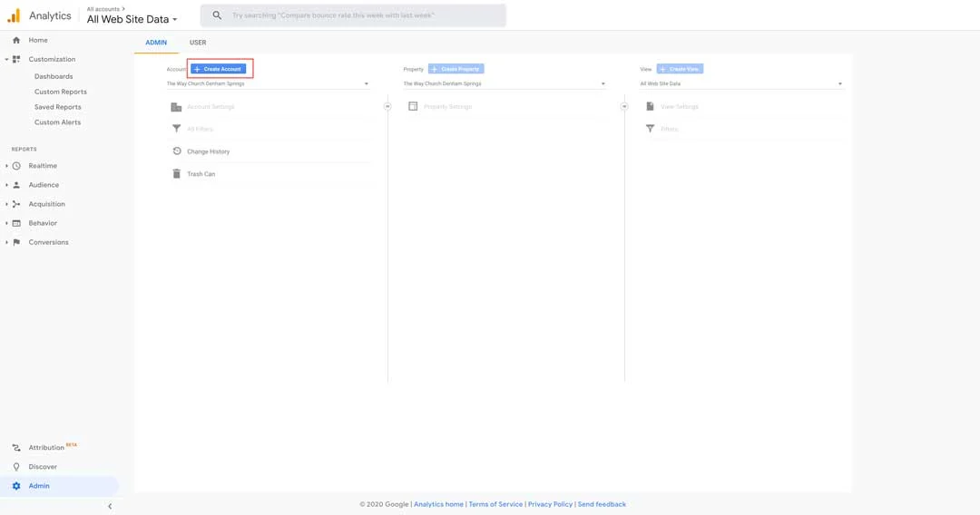Image resolution: width=980 pixels, height=515 pixels.
Task: Click the View Settings label
Action: coord(680,107)
